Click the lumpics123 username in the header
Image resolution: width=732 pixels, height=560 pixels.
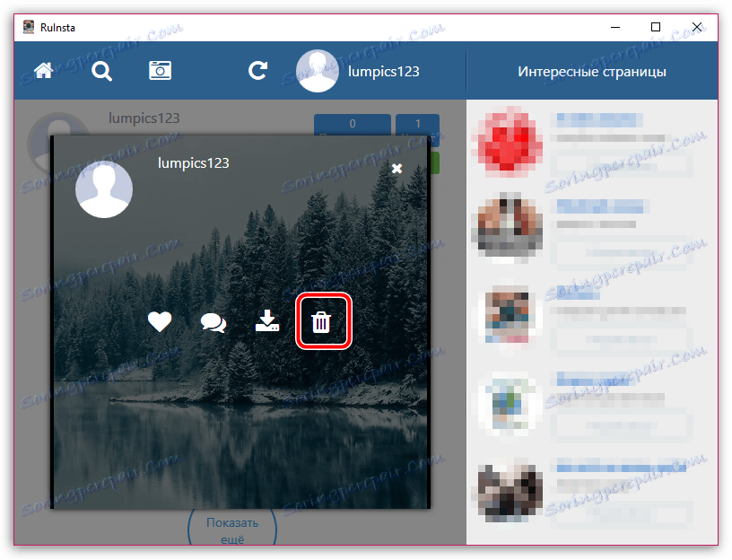(384, 72)
